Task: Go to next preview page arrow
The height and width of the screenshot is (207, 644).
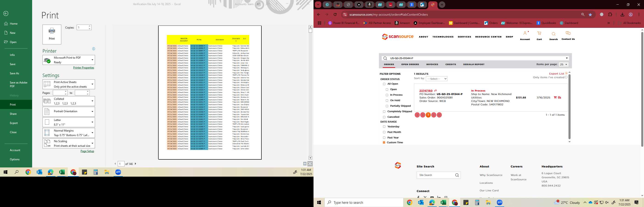Action: (x=135, y=164)
